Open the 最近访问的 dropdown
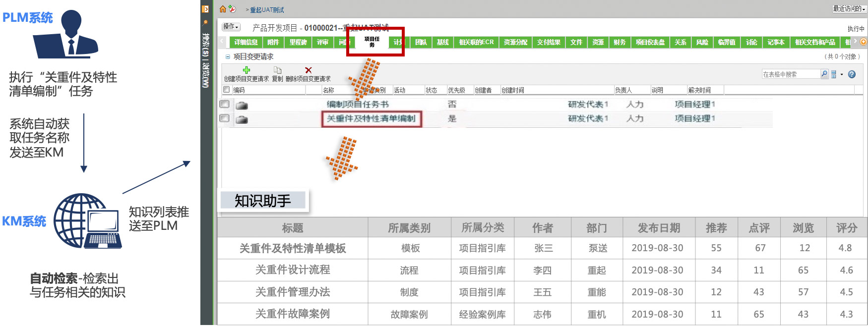 click(849, 9)
